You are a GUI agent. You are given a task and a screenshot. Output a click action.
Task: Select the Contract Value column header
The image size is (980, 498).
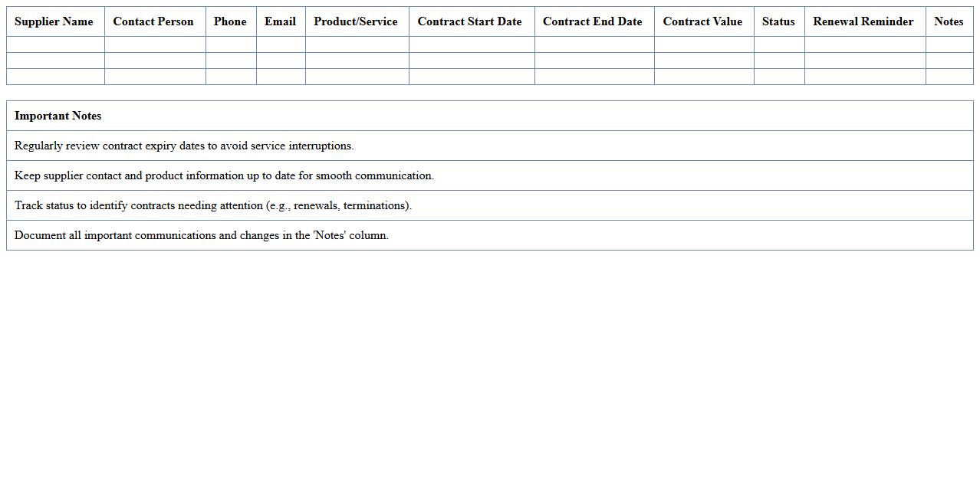(702, 21)
